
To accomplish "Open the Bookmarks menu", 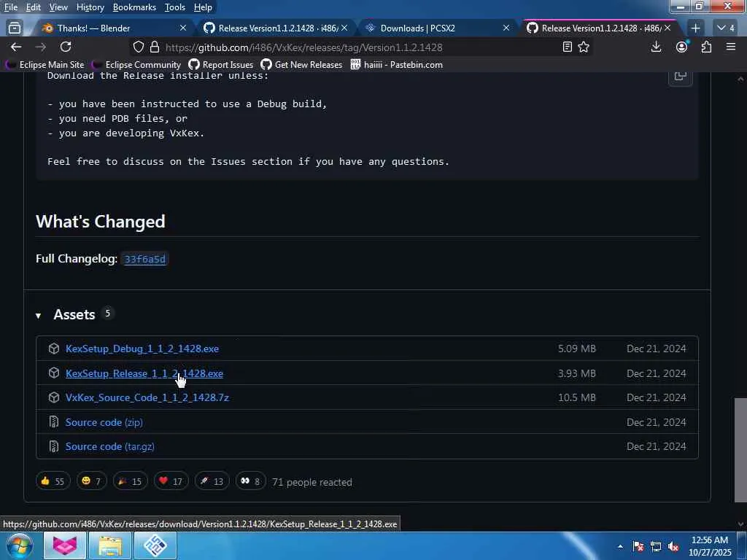I will coord(134,7).
